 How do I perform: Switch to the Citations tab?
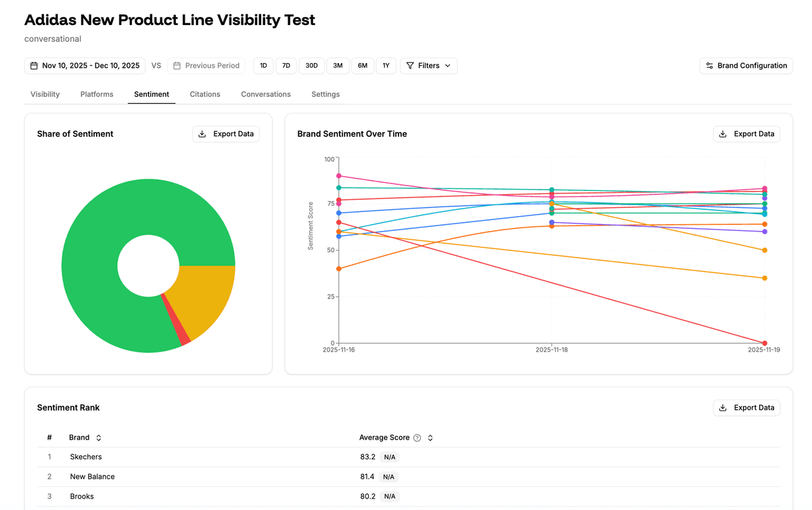(x=204, y=94)
